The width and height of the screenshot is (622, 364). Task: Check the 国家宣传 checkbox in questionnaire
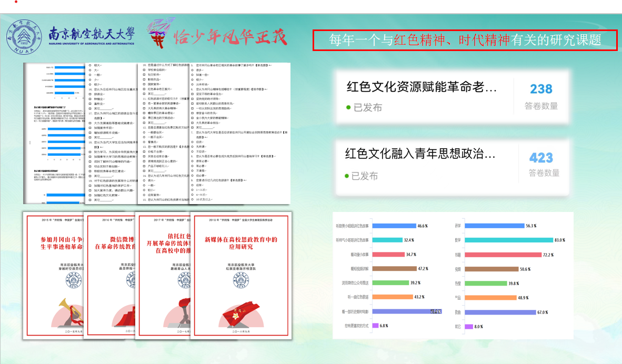click(x=144, y=84)
